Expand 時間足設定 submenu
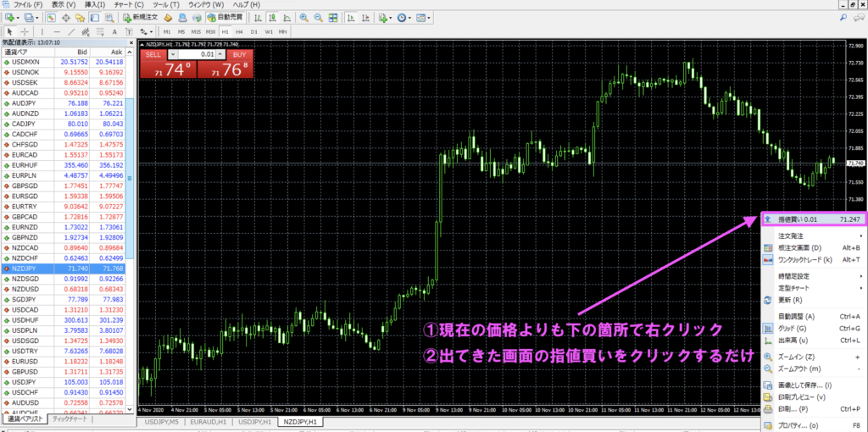 click(x=813, y=276)
